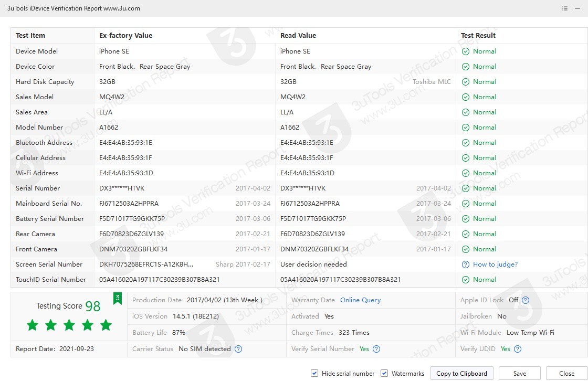
Task: Select the ex-factory Serial Number DX3******HTVK
Action: 122,188
